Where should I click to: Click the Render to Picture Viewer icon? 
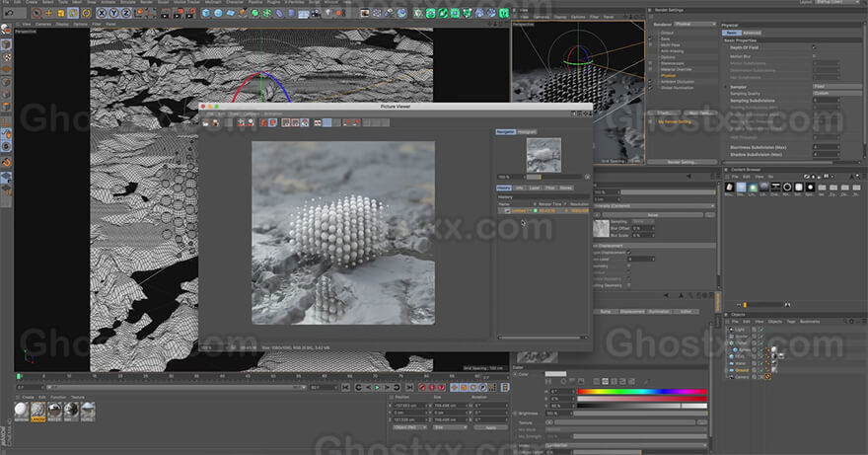pos(178,13)
